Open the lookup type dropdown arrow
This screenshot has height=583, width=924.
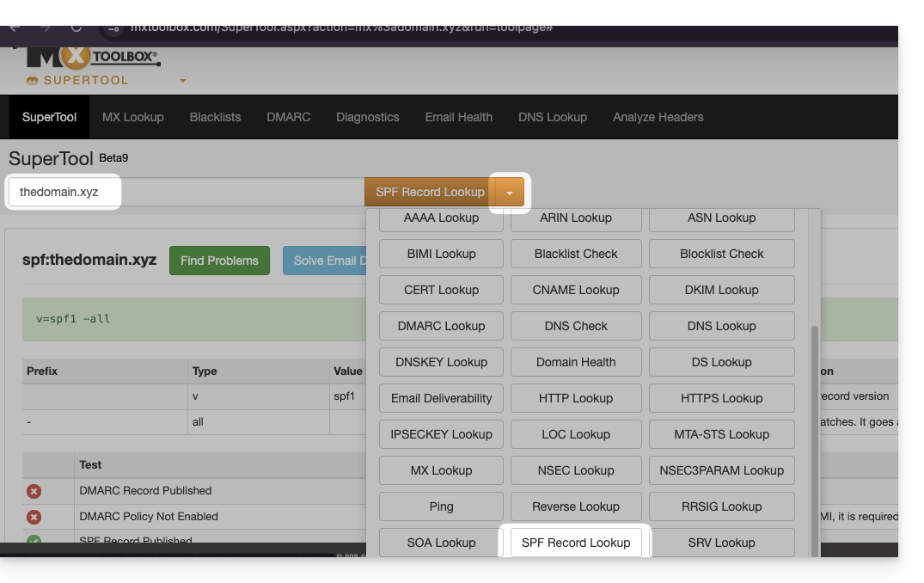click(509, 193)
